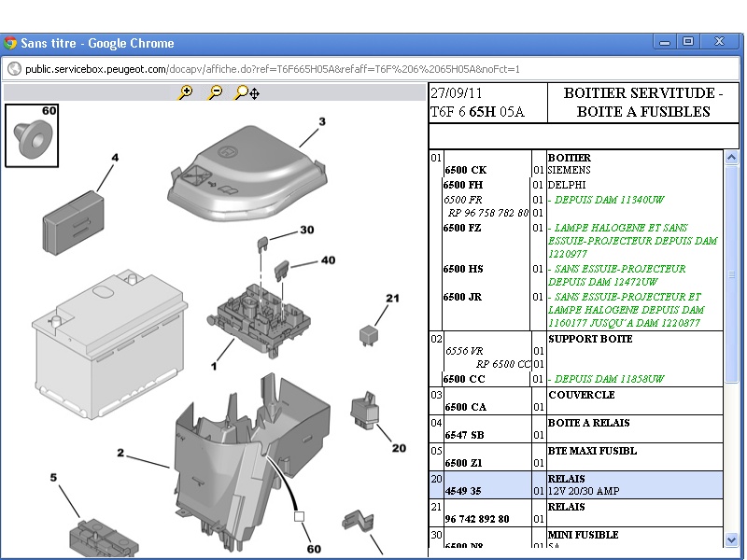Viewport: 747px width, 560px height.
Task: Select part reference 6500 FH
Action: (462, 185)
